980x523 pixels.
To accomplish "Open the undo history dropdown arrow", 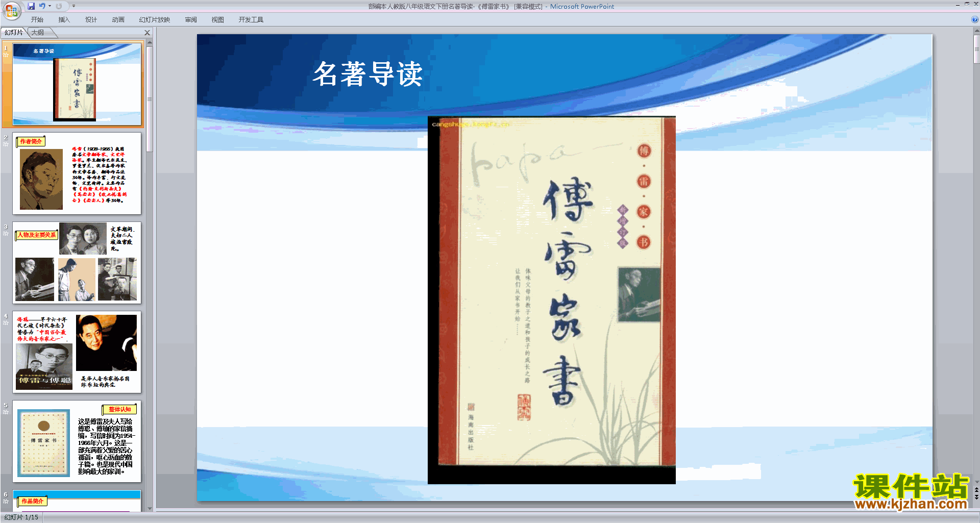I will 50,6.
